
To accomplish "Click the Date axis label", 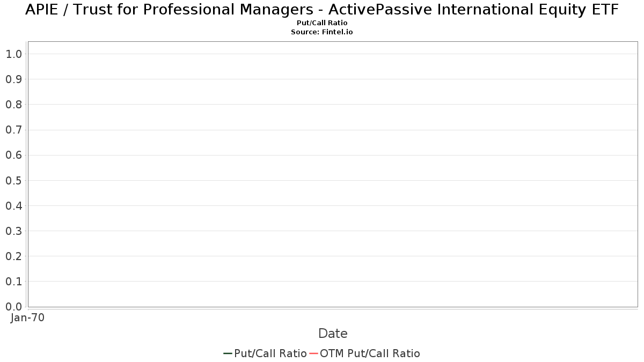I will 333,334.
